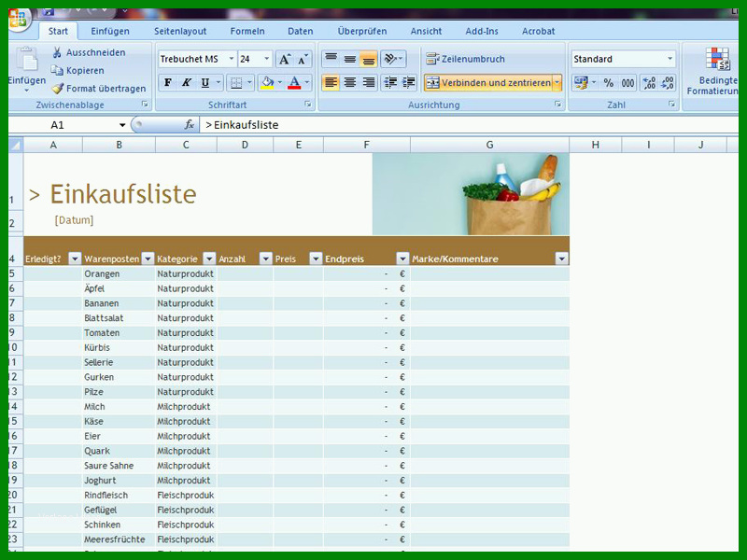Apply 000 thousands separator format

[x=627, y=83]
